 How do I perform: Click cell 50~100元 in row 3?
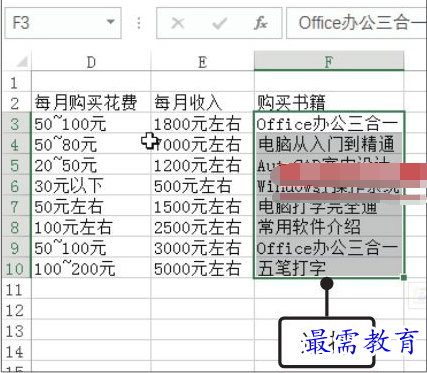pos(91,123)
